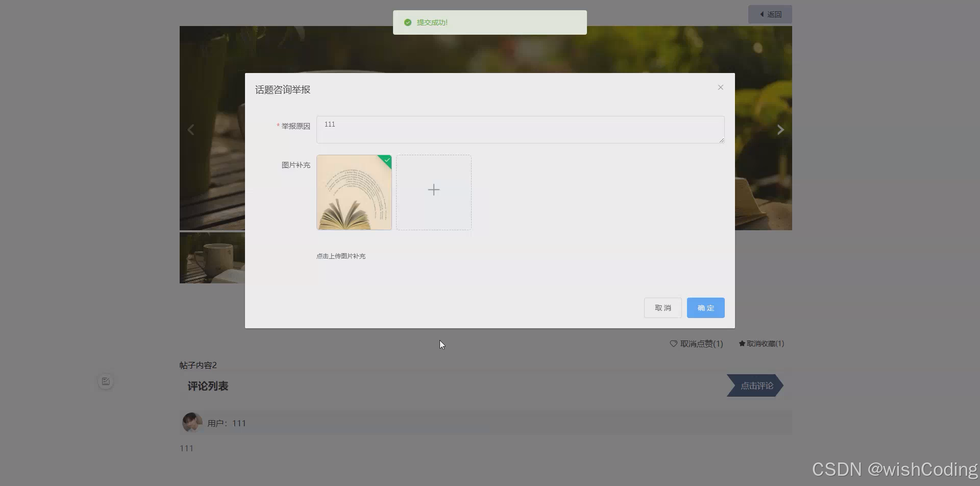980x486 pixels.
Task: Advance the carousel with the right chevron
Action: click(x=780, y=129)
